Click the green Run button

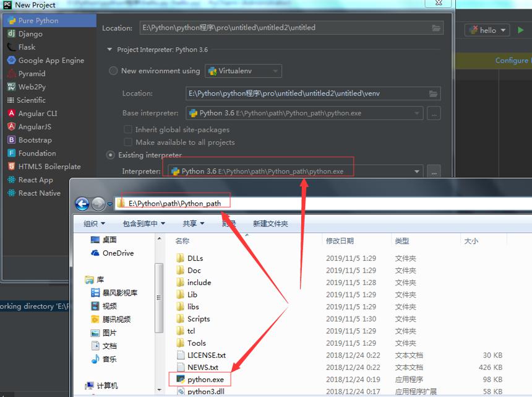[x=520, y=30]
